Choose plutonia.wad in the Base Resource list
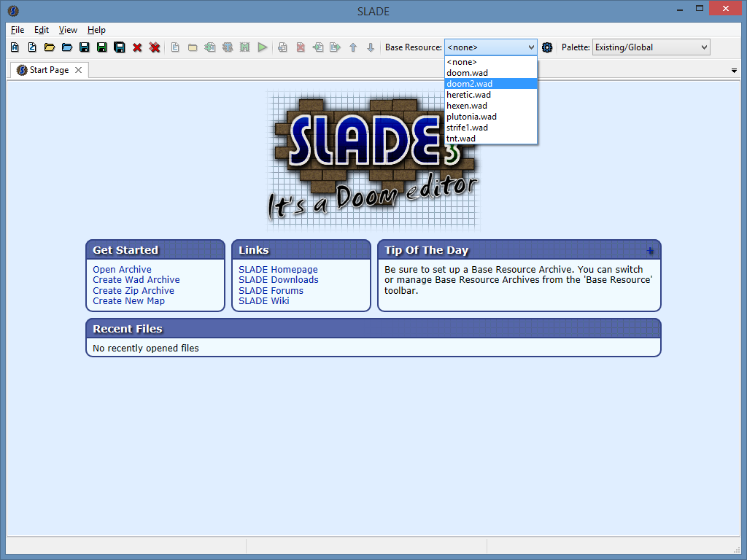Image resolution: width=747 pixels, height=560 pixels. [x=491, y=117]
